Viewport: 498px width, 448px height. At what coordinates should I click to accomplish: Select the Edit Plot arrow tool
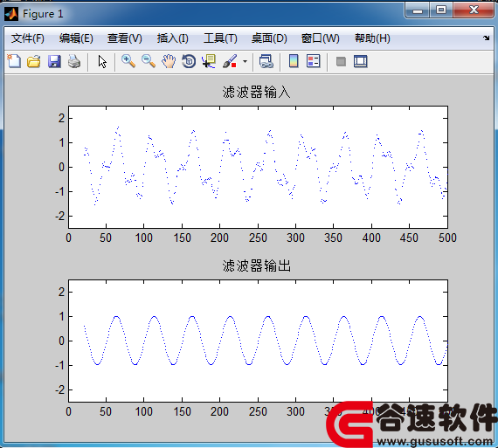coord(102,62)
